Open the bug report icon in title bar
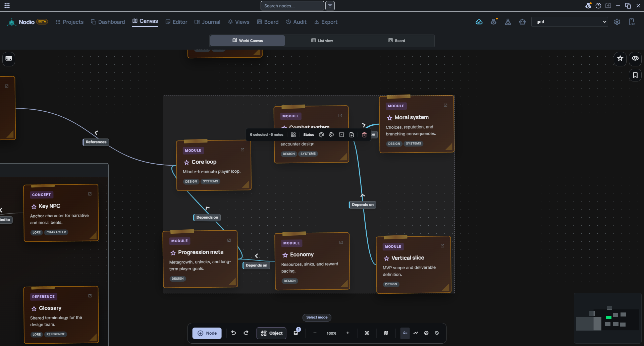Screen dimensions: 644x346 [x=588, y=6]
